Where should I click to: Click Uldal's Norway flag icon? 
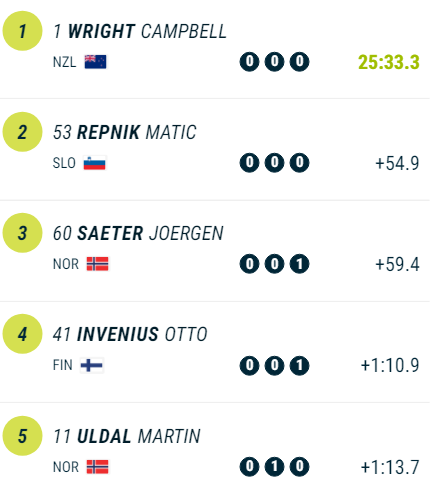97,467
